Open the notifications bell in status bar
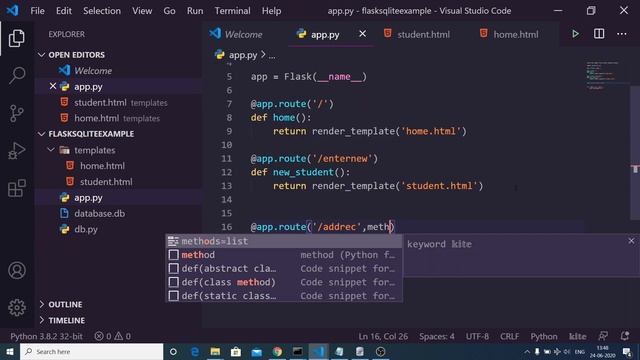This screenshot has width=640, height=360. point(624,336)
